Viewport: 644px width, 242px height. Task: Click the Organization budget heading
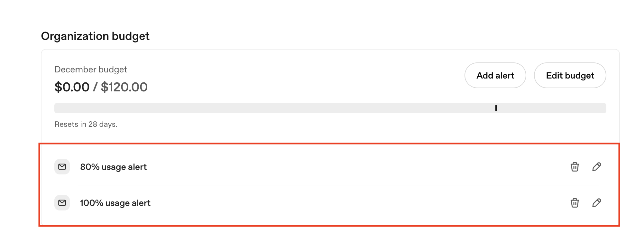95,36
